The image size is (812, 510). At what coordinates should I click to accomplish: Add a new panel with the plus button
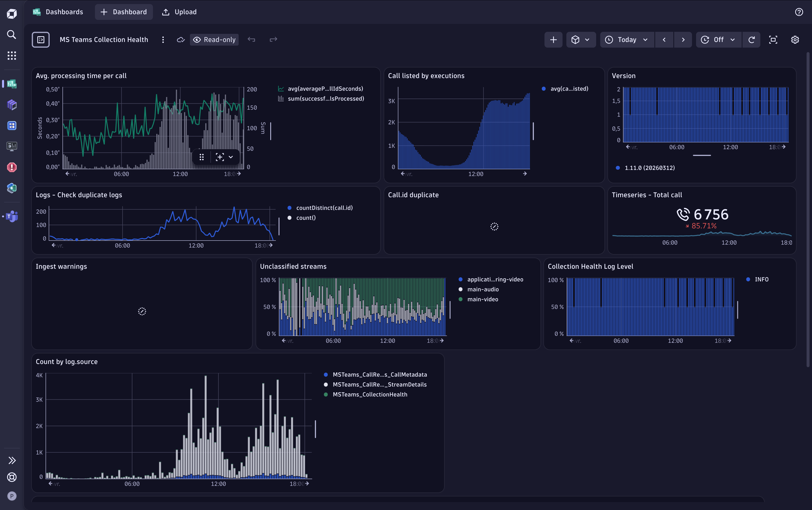coord(553,39)
